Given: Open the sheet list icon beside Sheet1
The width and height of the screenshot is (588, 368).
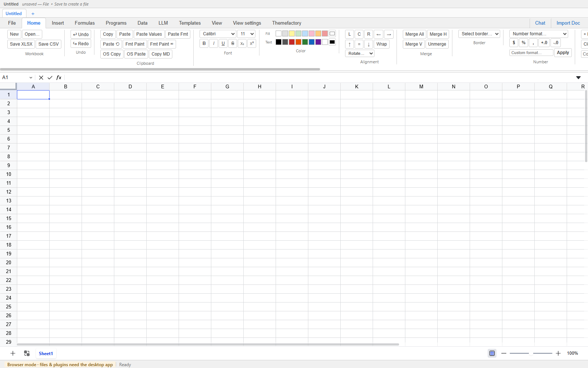Looking at the screenshot, I should (x=27, y=353).
